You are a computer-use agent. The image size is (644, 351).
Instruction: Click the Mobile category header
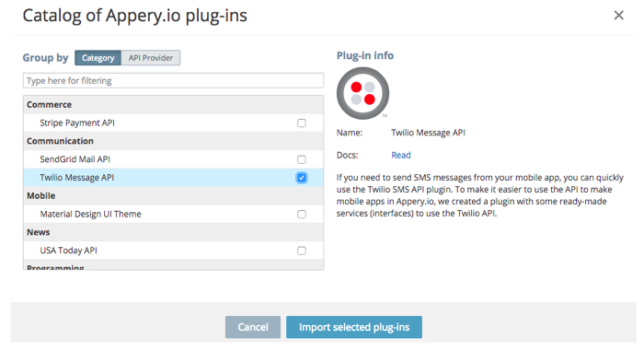point(173,196)
